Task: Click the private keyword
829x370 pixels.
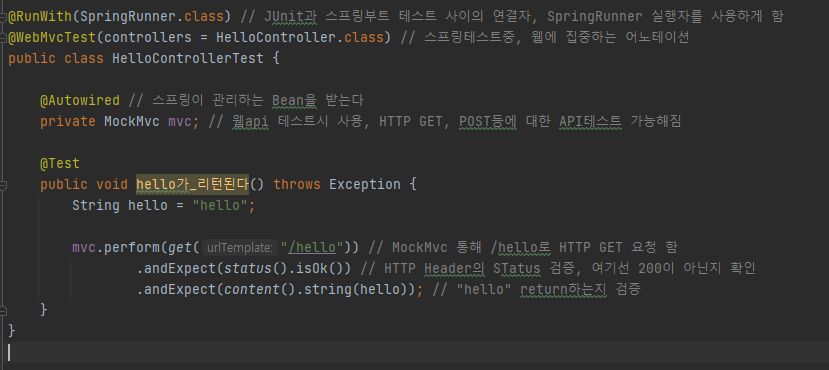Action: click(x=68, y=122)
